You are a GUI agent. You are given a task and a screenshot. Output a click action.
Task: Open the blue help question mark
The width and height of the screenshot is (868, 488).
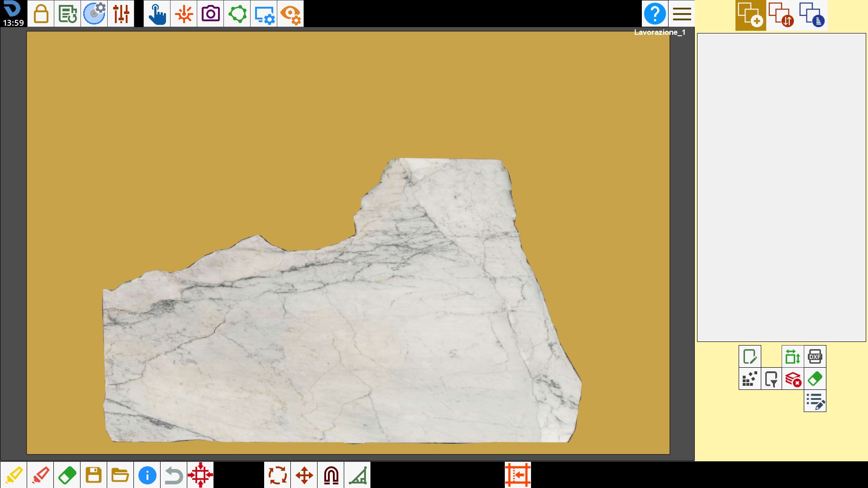click(655, 14)
